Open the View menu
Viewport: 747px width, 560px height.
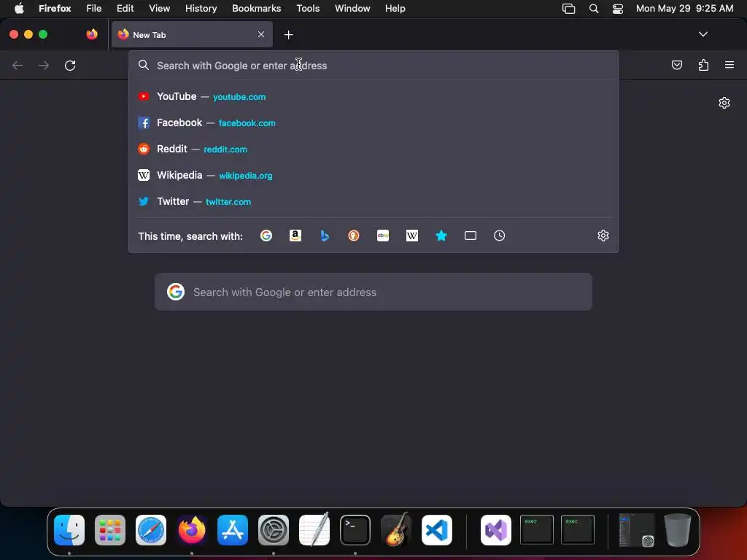pos(159,8)
